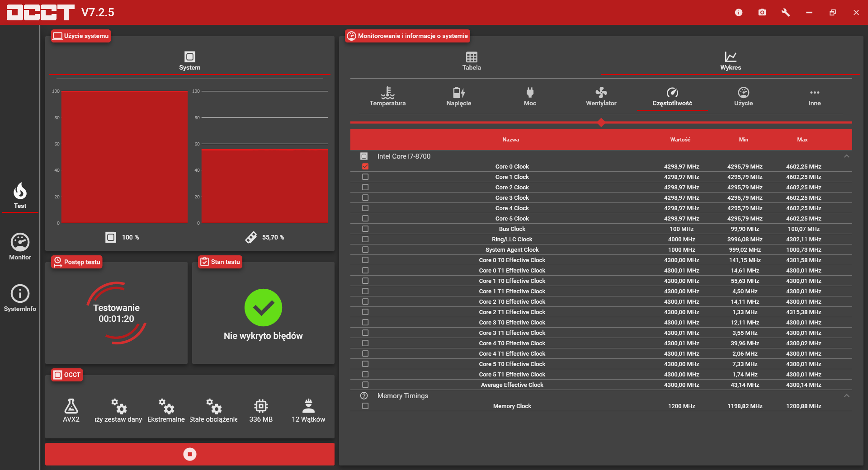Enable the Ring/LLC Clock checkbox
Screen dimensions: 868x470
(x=365, y=239)
